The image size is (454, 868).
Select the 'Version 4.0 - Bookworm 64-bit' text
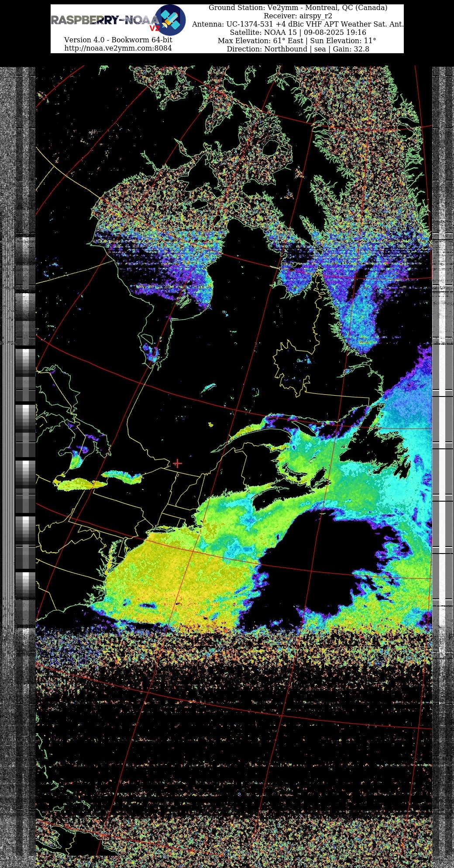tap(118, 40)
